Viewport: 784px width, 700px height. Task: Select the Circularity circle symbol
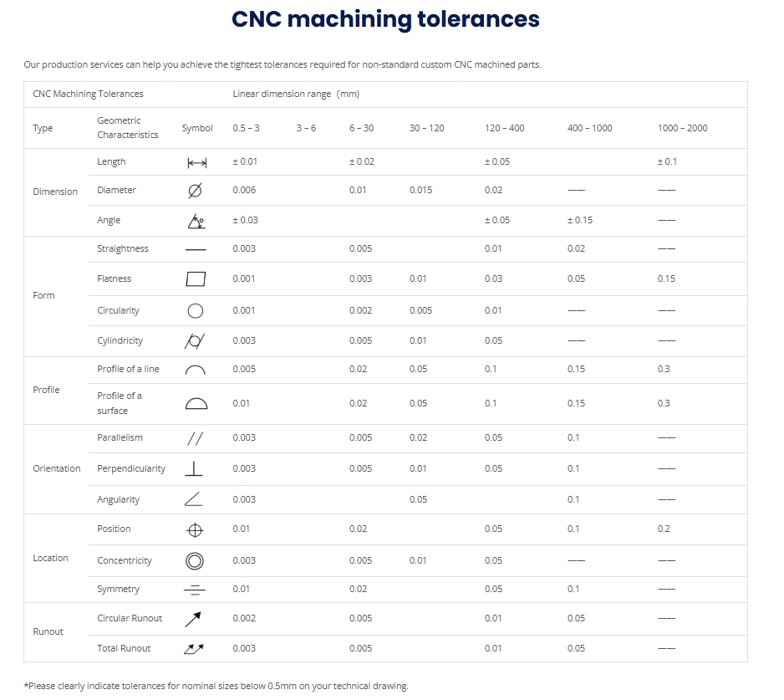pos(195,311)
